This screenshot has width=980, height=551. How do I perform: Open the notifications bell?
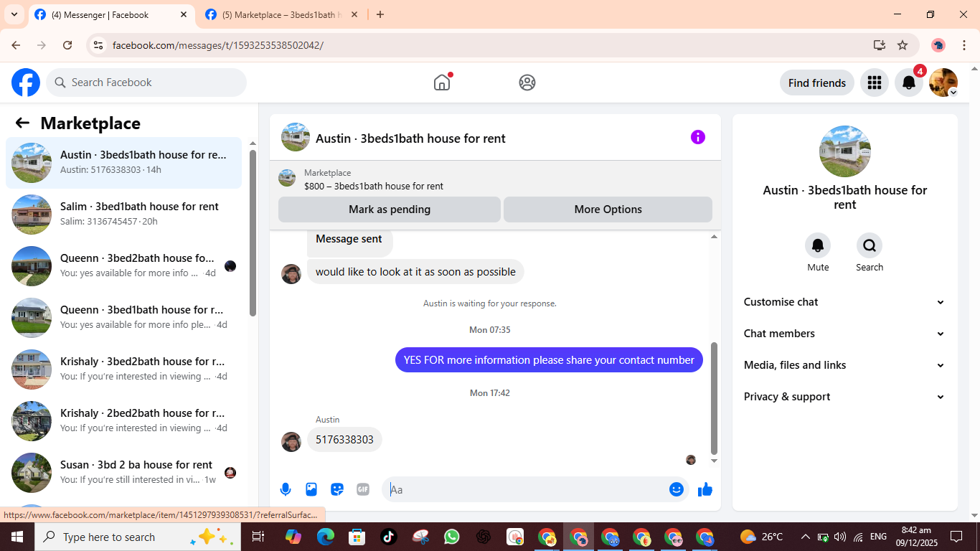tap(908, 83)
